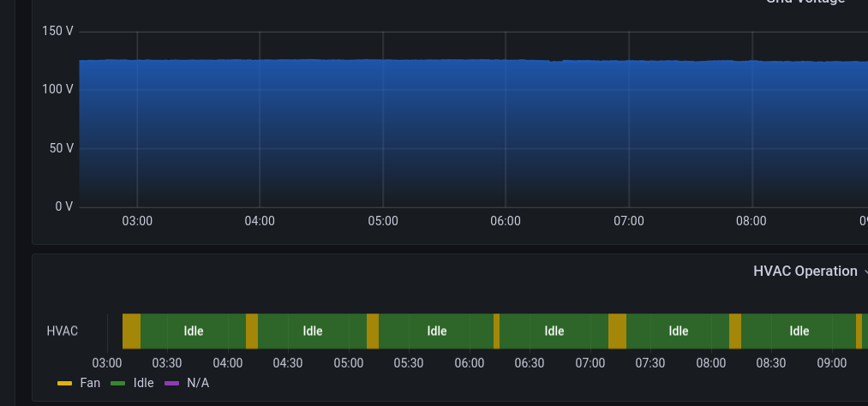
Task: Toggle the Idle series in the legend
Action: click(x=143, y=383)
